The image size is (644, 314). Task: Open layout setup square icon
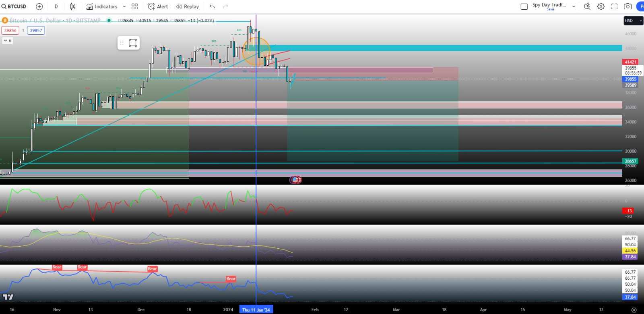coord(524,6)
